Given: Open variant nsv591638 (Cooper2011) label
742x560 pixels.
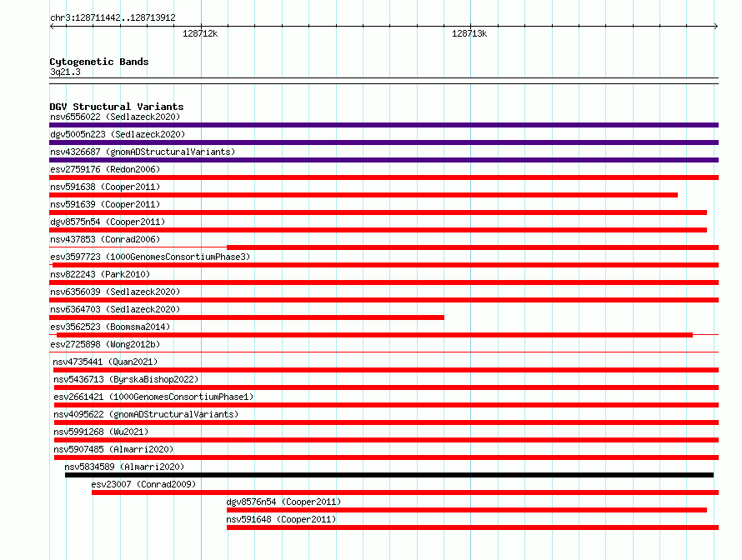Looking at the screenshot, I should coord(105,187).
